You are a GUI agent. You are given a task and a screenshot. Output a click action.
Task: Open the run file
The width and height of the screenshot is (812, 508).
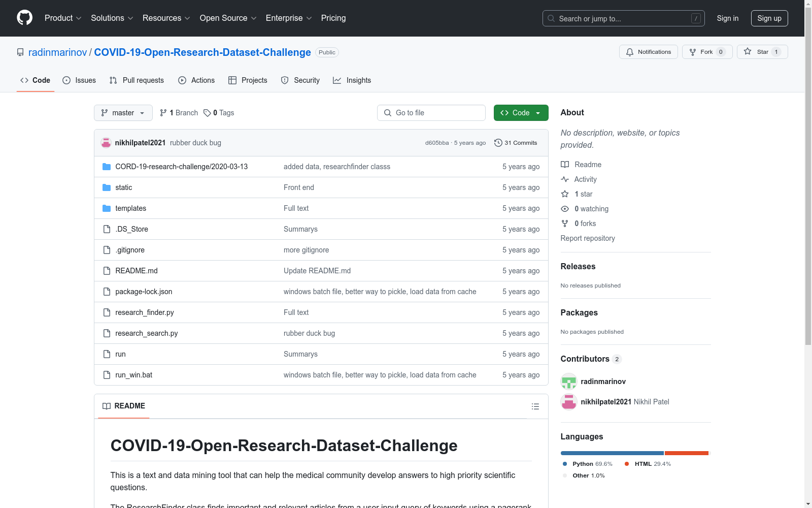click(120, 354)
